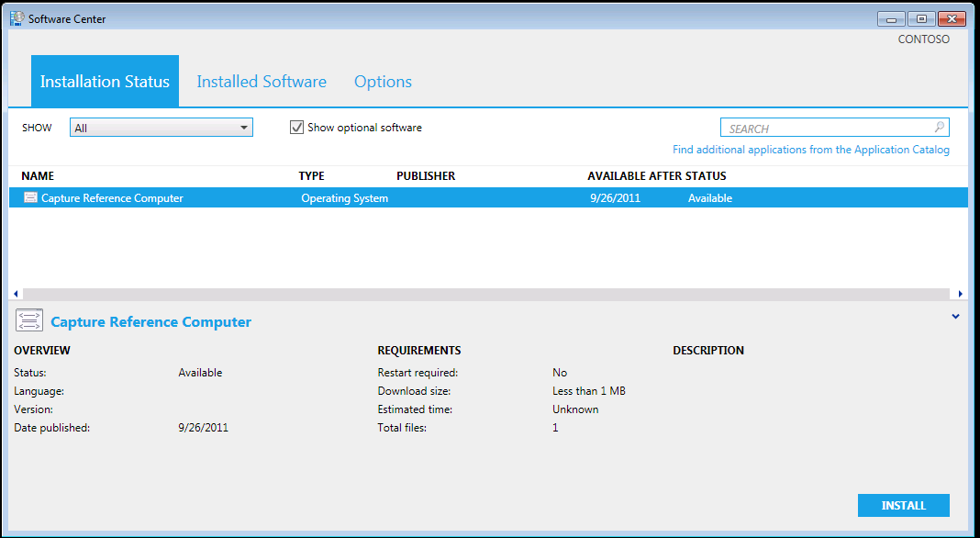Click Operating System type cell
980x538 pixels.
(344, 197)
